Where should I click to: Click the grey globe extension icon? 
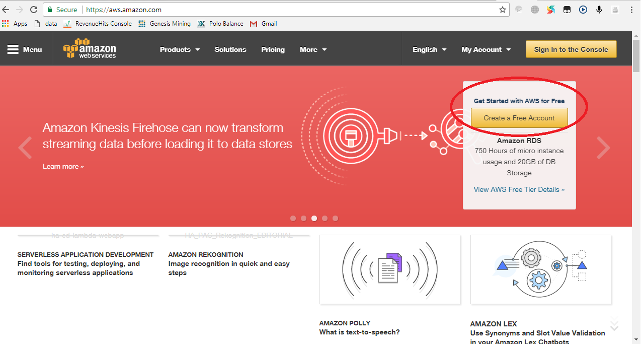535,10
